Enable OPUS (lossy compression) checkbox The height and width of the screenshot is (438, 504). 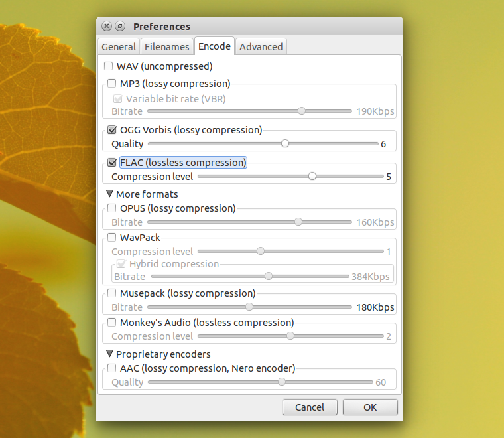click(x=111, y=208)
